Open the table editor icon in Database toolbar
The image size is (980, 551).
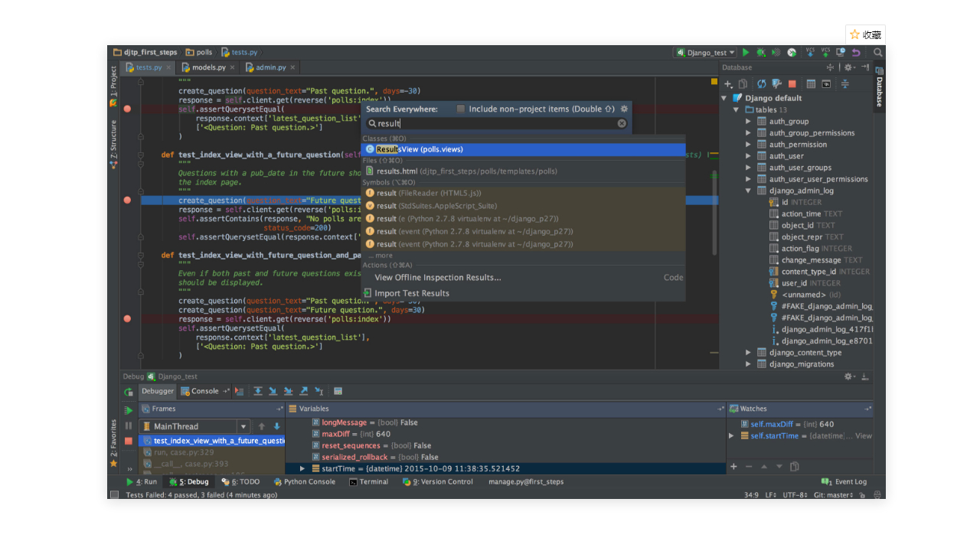[x=811, y=84]
